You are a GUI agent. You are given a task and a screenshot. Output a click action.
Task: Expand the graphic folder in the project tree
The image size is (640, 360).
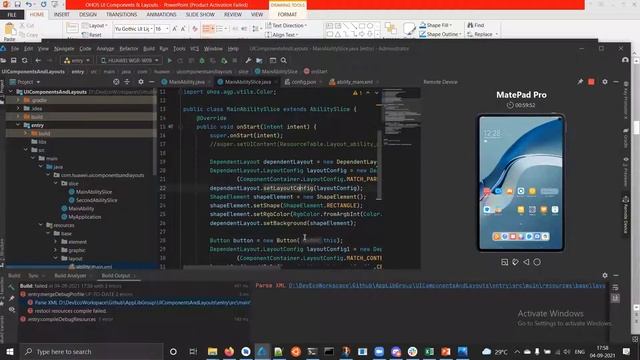tap(56, 250)
